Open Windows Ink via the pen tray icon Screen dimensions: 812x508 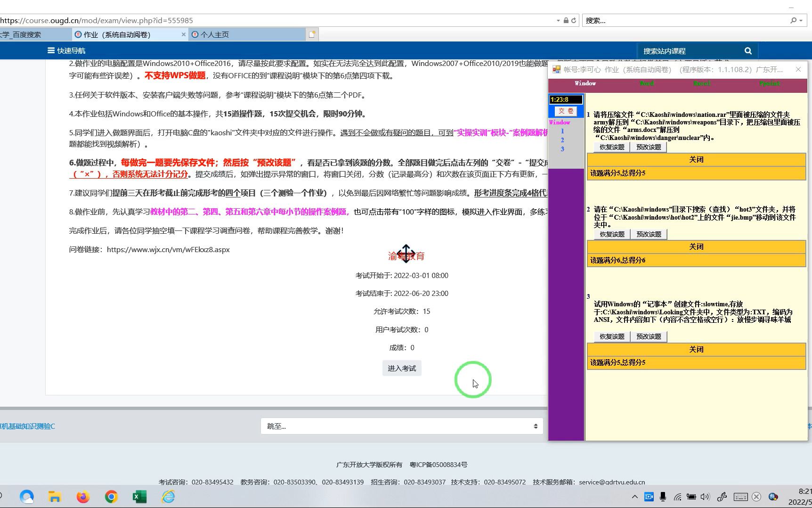click(722, 497)
